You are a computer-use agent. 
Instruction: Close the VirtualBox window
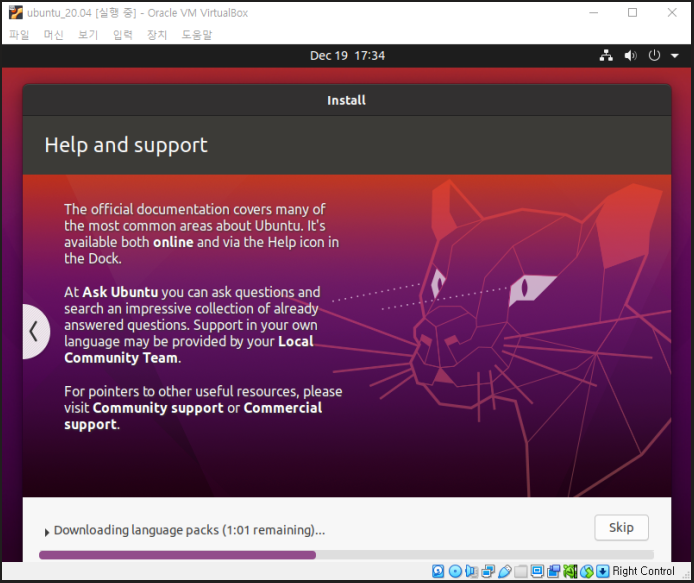click(x=672, y=12)
